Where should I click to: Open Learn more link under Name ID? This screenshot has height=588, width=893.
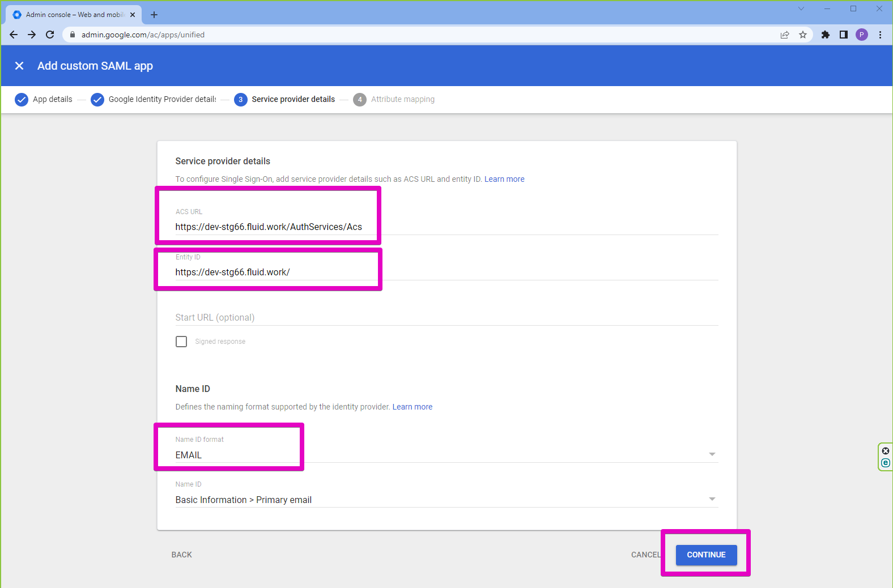click(412, 407)
